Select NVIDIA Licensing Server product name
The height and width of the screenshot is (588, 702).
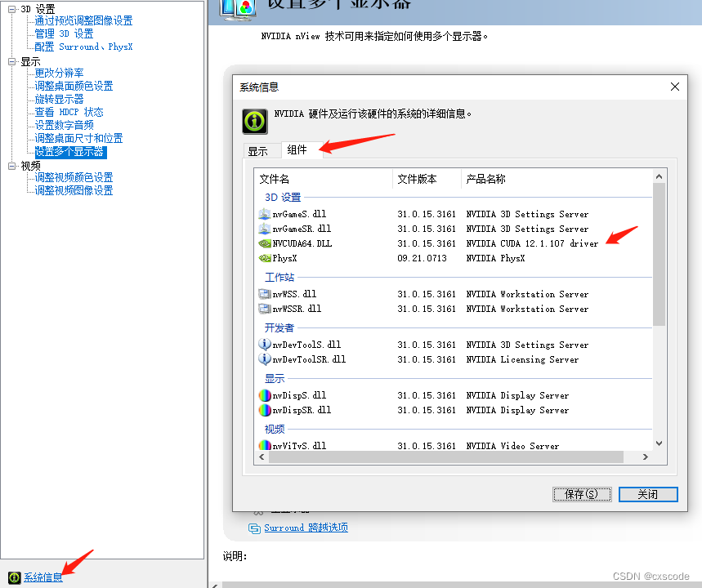pos(522,359)
